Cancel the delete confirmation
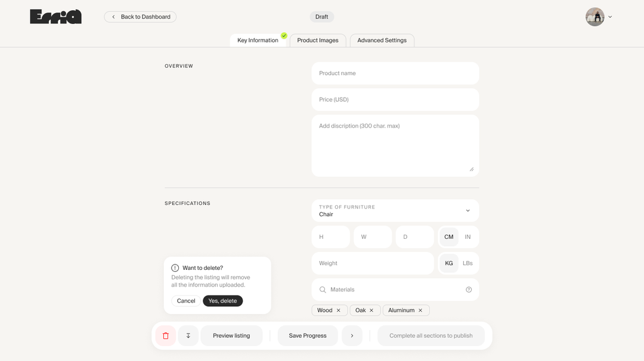Screen dimensions: 644x361 click(x=186, y=301)
